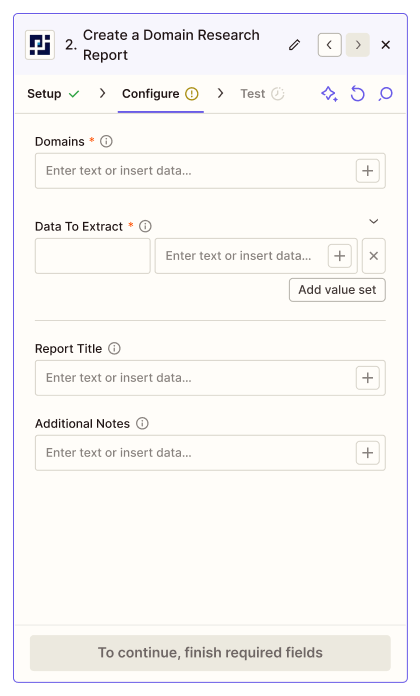Click the circular undo refresh icon
420x696 pixels.
point(357,94)
